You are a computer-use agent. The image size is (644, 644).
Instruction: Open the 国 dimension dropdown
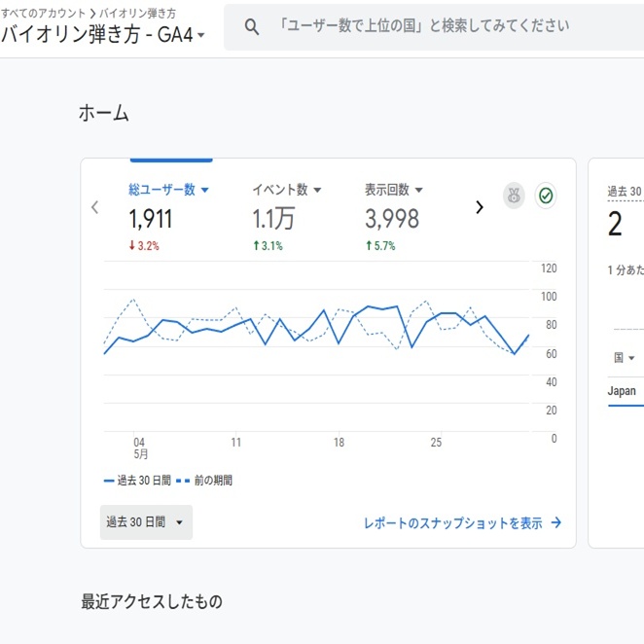click(624, 358)
